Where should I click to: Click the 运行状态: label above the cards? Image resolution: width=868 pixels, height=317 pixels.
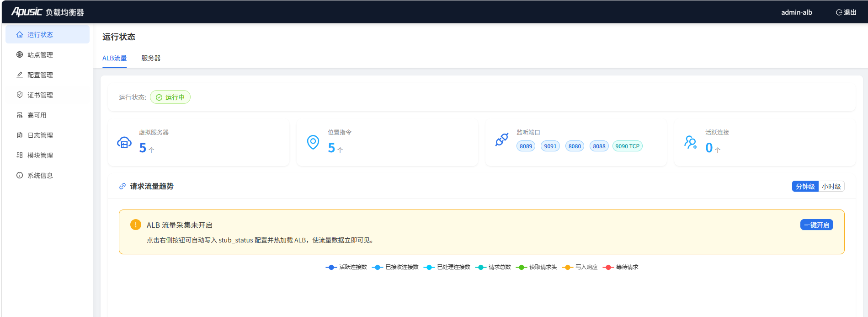[x=133, y=97]
